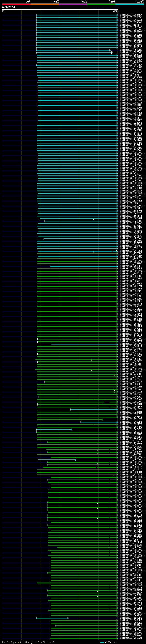Click the purple ~60% identity color segment

73,4
